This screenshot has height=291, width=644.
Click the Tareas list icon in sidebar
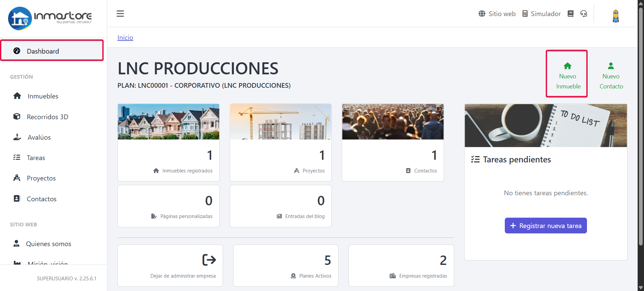pyautogui.click(x=17, y=157)
